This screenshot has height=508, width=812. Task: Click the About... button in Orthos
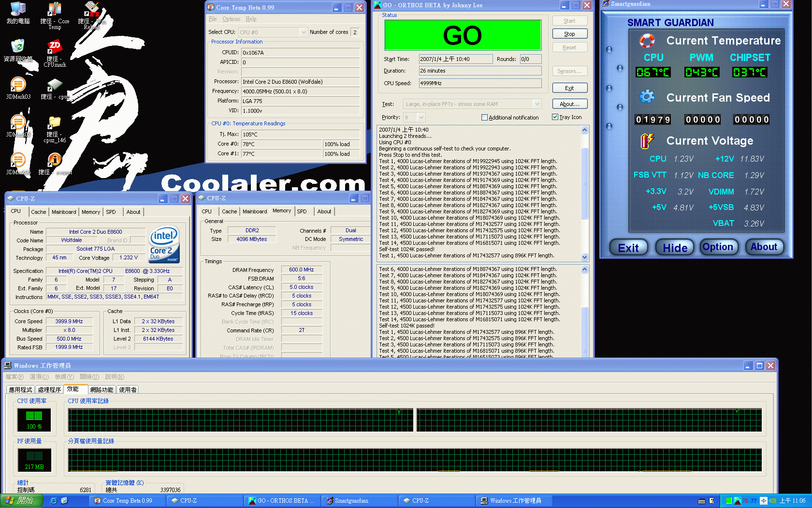coord(570,104)
